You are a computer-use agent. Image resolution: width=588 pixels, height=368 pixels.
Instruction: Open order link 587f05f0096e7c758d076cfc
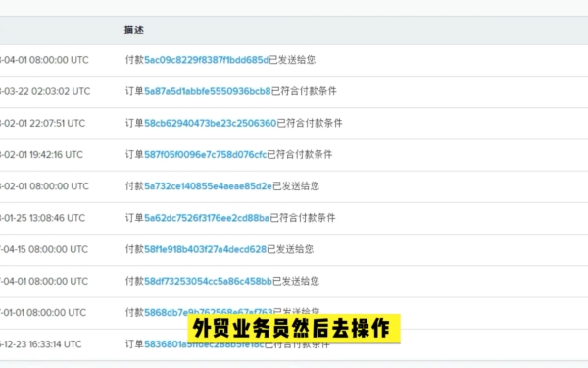click(x=206, y=154)
